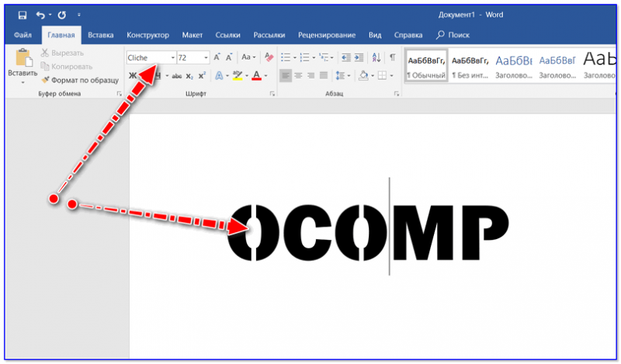Open the Буфер обмена dialog launcher

119,94
